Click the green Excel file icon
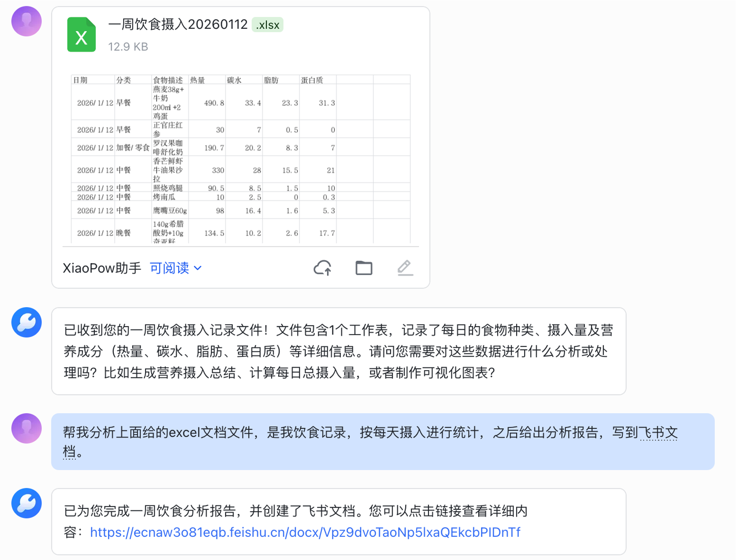736x560 pixels. tap(82, 35)
